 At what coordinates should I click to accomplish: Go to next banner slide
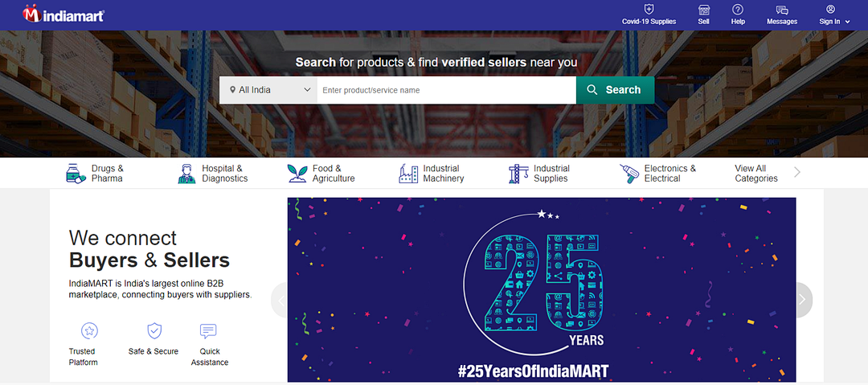click(801, 300)
